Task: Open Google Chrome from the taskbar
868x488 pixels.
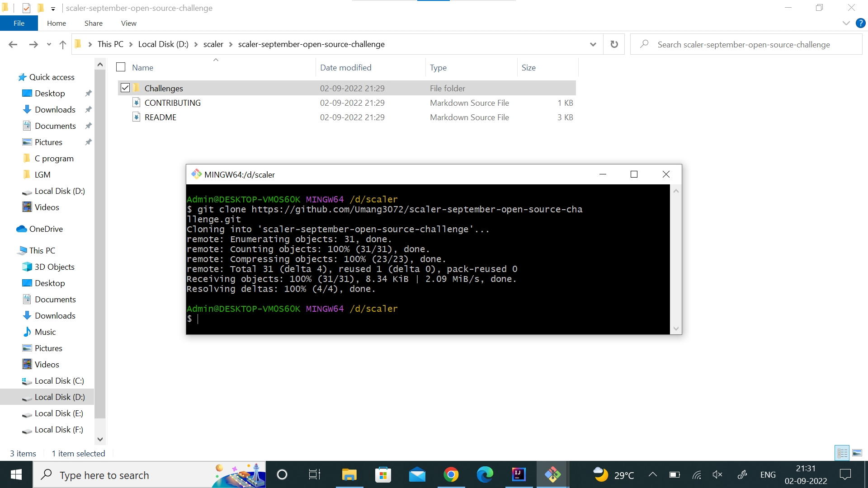Action: click(x=451, y=475)
